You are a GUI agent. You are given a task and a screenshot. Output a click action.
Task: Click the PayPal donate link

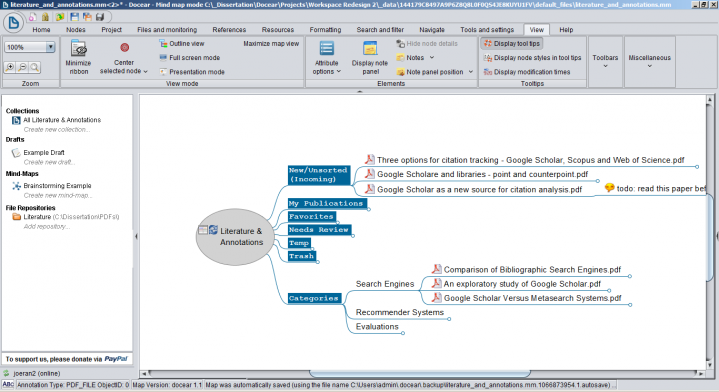(x=116, y=359)
